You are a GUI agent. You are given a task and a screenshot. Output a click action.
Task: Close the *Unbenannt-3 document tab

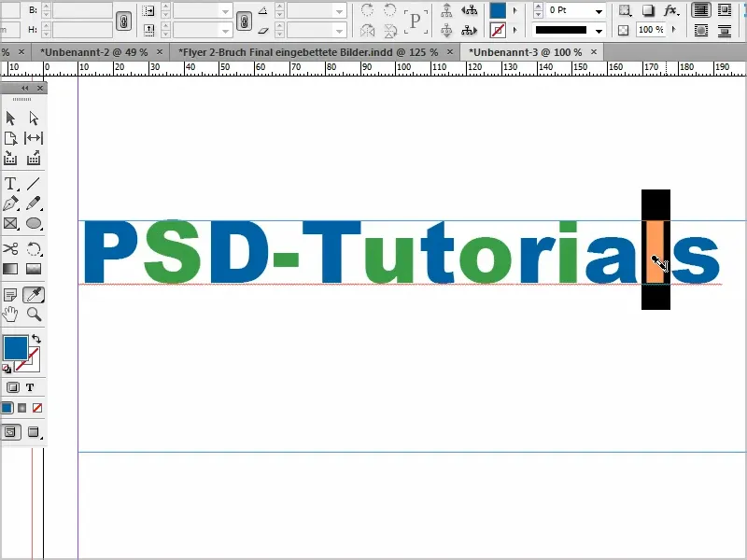tap(594, 51)
